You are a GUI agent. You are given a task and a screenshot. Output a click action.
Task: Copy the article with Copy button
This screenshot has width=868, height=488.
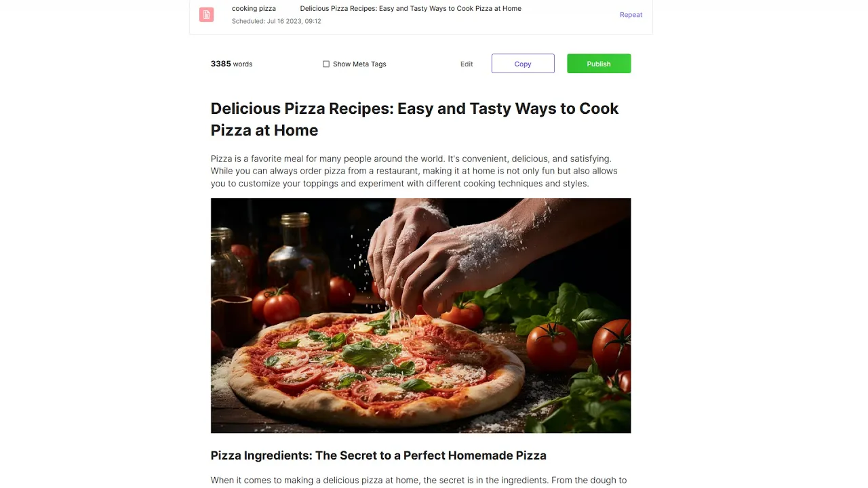click(523, 64)
